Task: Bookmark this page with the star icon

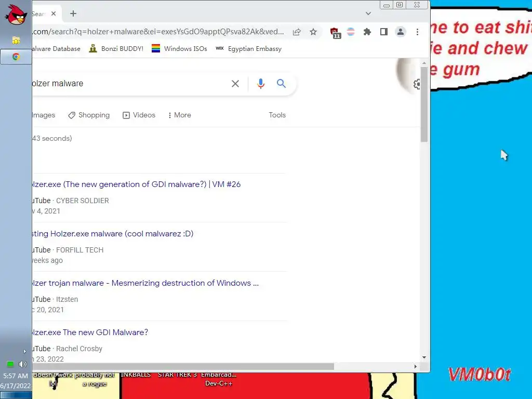Action: tap(313, 32)
